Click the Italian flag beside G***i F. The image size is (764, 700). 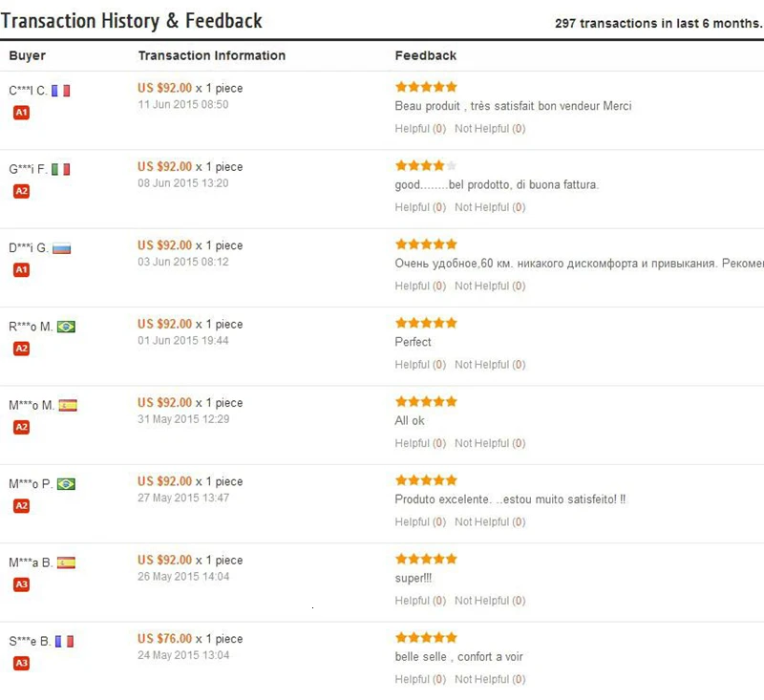tap(61, 169)
